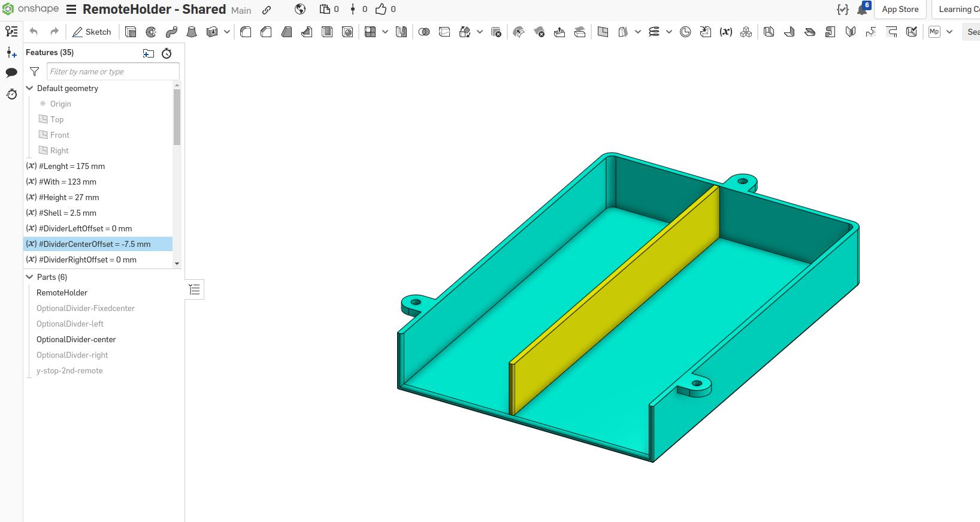The height and width of the screenshot is (522, 980).
Task: Open the dropdown next to the Mp icon
Action: point(949,32)
